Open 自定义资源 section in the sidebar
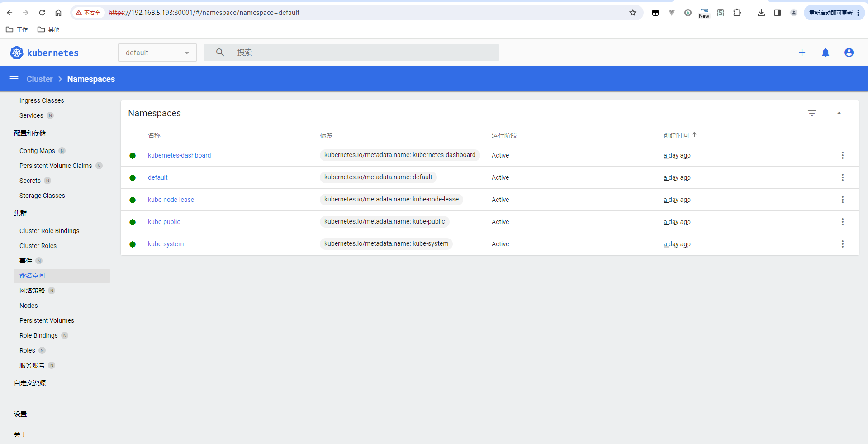This screenshot has height=444, width=868. click(x=30, y=383)
